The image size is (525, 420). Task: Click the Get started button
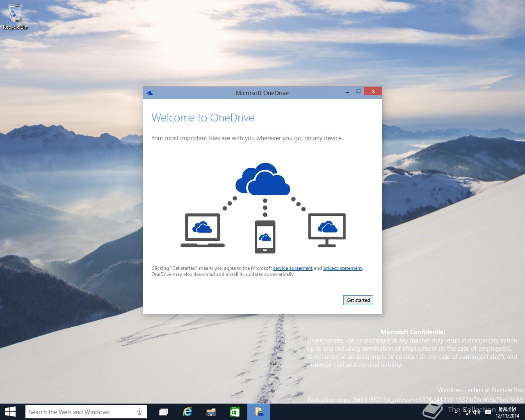point(358,300)
